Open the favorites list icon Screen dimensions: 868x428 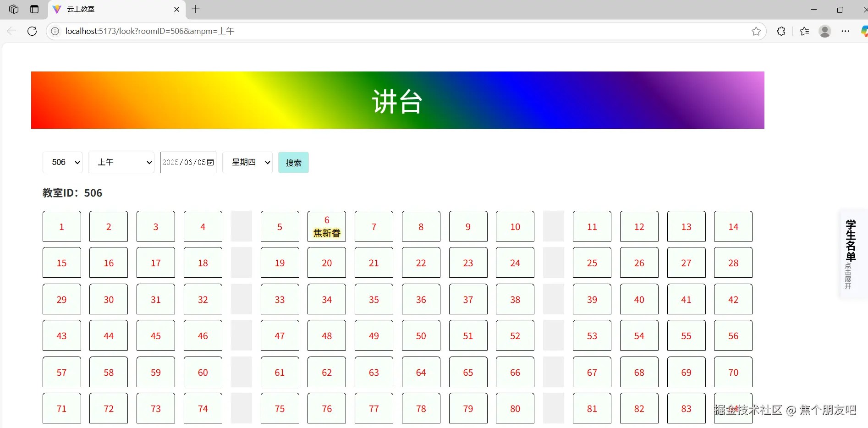click(803, 31)
